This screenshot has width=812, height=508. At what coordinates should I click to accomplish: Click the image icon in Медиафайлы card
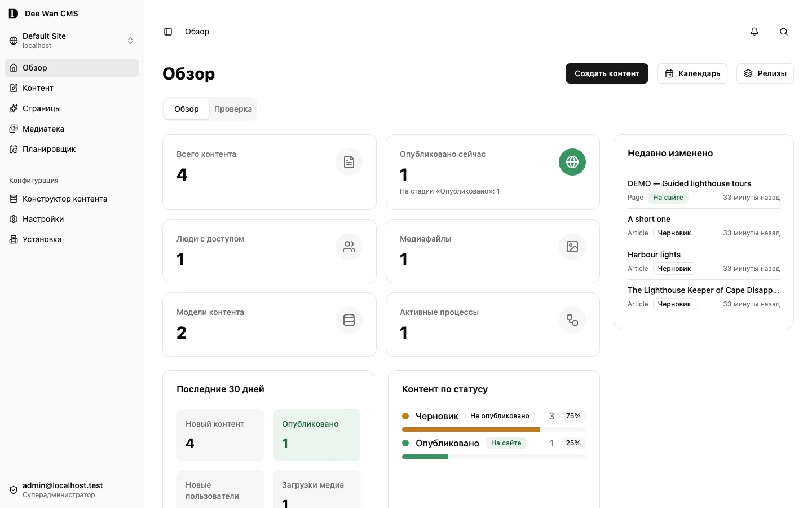coord(572,247)
